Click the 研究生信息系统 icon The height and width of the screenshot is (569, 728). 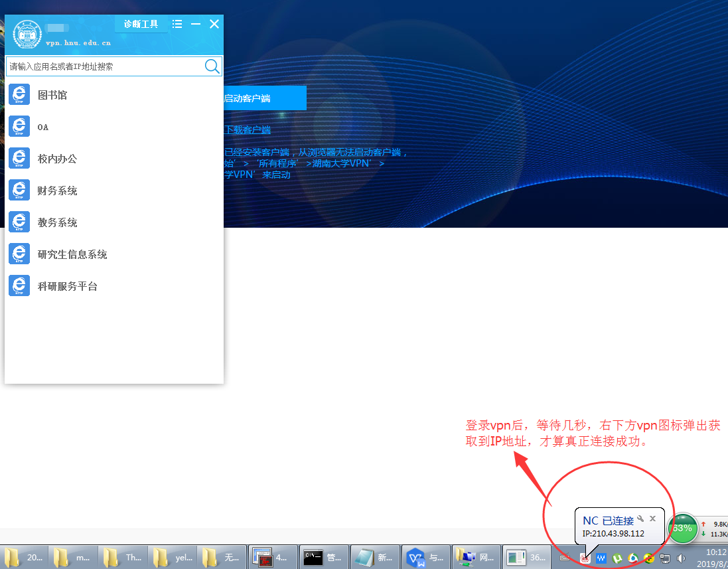(x=19, y=254)
